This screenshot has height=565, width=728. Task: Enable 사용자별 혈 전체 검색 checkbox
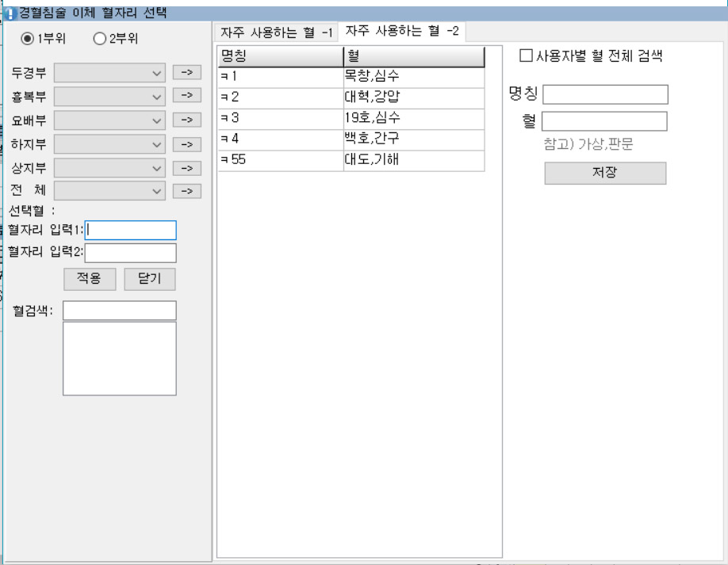(525, 55)
